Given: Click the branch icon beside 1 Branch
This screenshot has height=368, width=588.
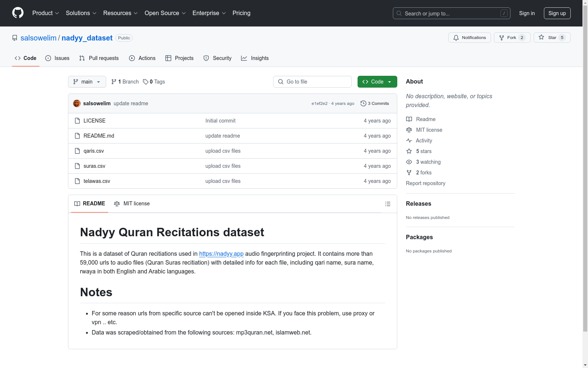Looking at the screenshot, I should click(114, 82).
